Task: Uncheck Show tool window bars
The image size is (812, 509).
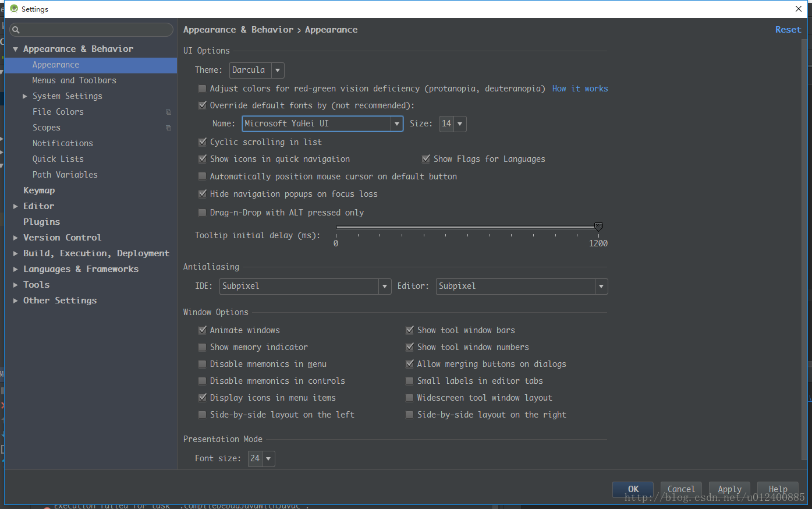Action: click(x=409, y=330)
